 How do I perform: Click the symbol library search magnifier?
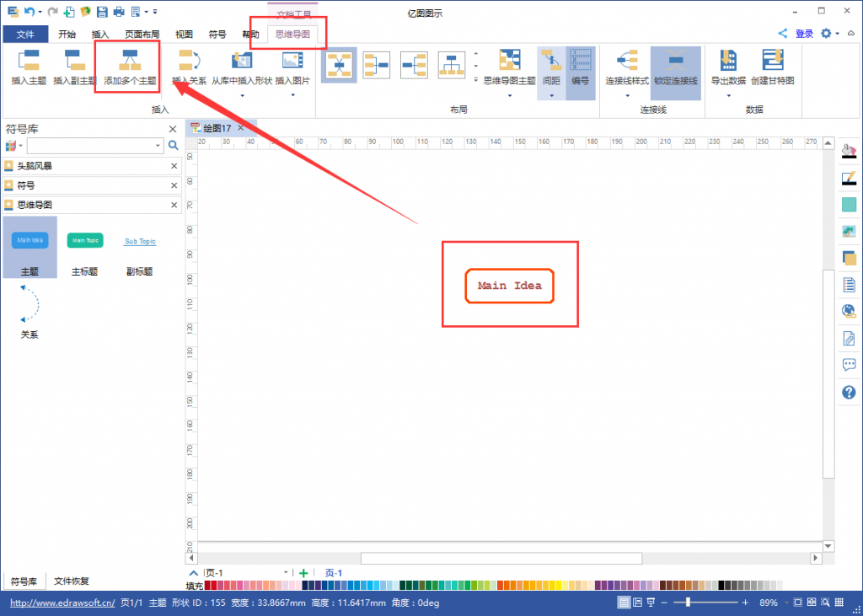click(174, 145)
